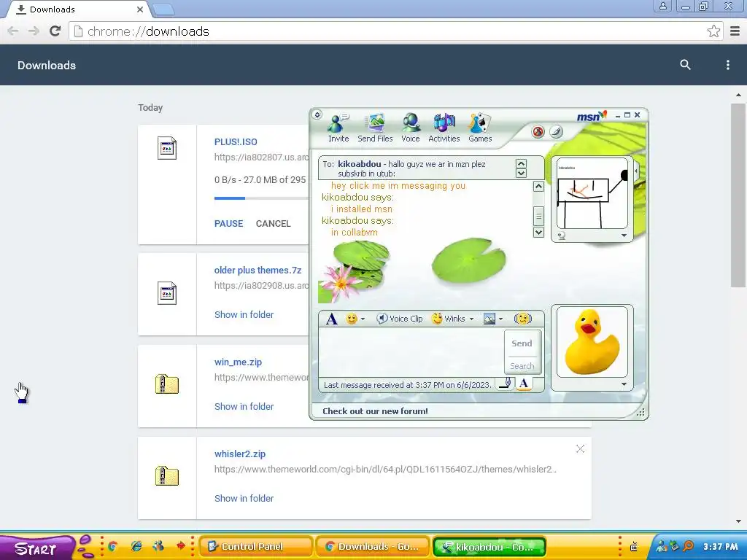The height and width of the screenshot is (560, 747).
Task: Send a nudge with the shaking face icon
Action: [x=522, y=319]
